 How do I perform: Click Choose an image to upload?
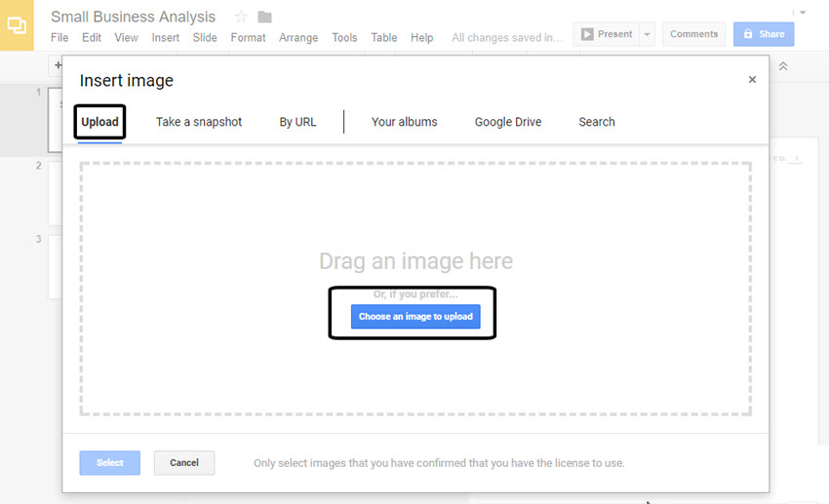pyautogui.click(x=415, y=317)
